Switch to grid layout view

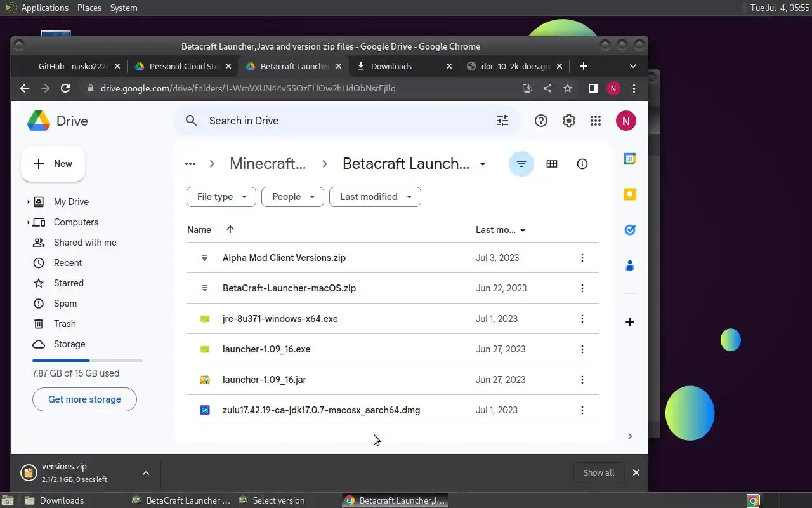pos(552,164)
